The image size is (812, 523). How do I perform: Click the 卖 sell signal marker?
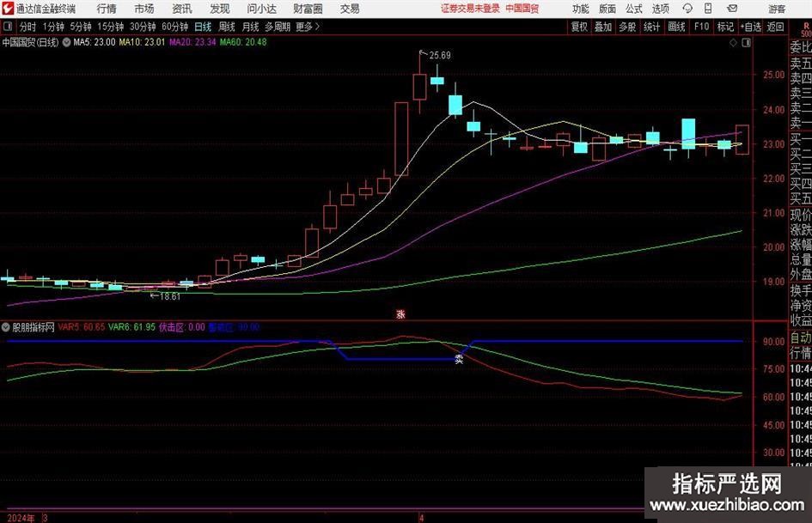coord(459,359)
